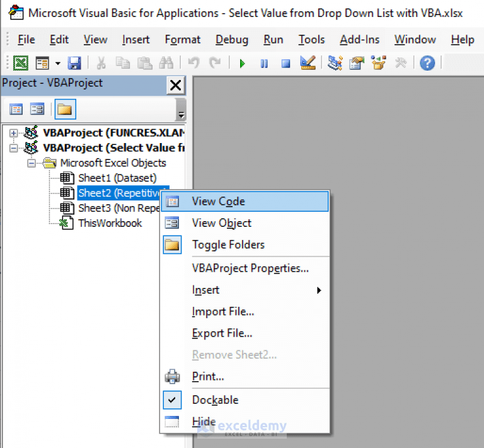Click the Break pause icon
Screen dimensions: 484x448
[x=264, y=64]
